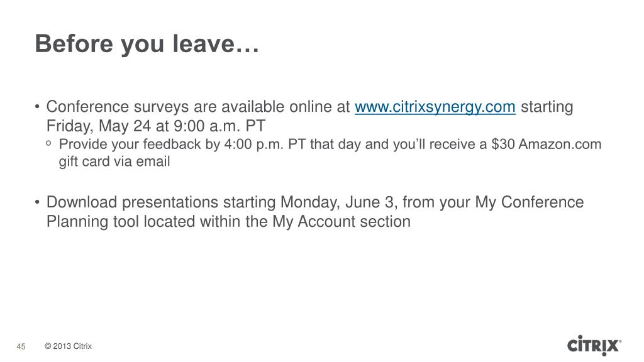
Task: Click the '$30 Amazon.com' text
Action: tap(547, 144)
